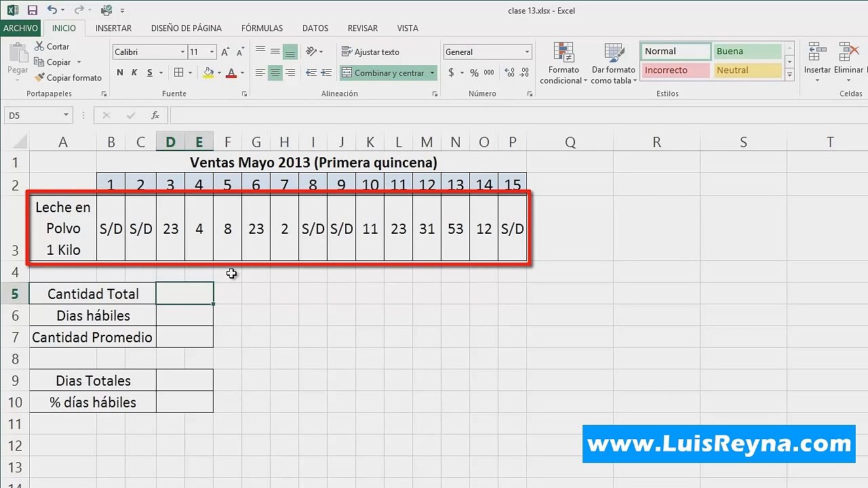The image size is (868, 488).
Task: Switch to the DATOS tab
Action: [x=315, y=28]
